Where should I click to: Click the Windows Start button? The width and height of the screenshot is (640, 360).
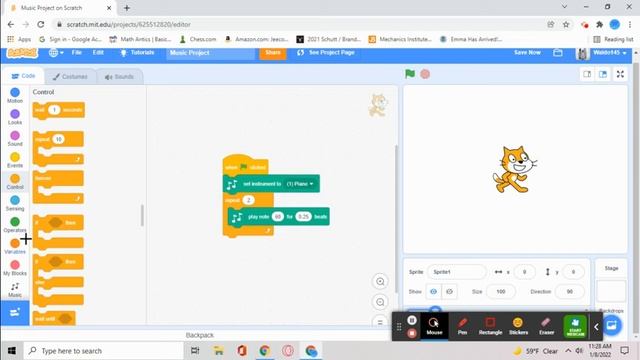[x=11, y=351]
